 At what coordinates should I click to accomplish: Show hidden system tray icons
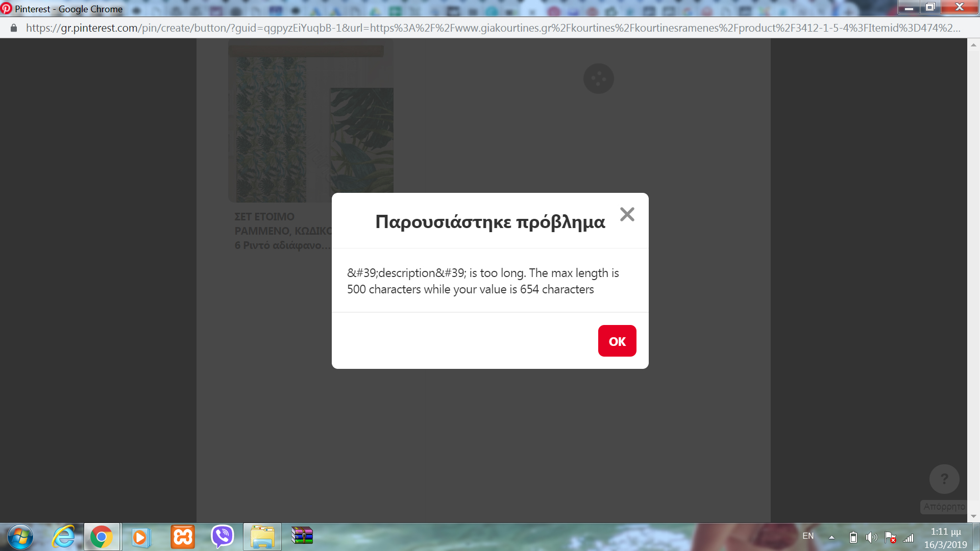(x=831, y=537)
